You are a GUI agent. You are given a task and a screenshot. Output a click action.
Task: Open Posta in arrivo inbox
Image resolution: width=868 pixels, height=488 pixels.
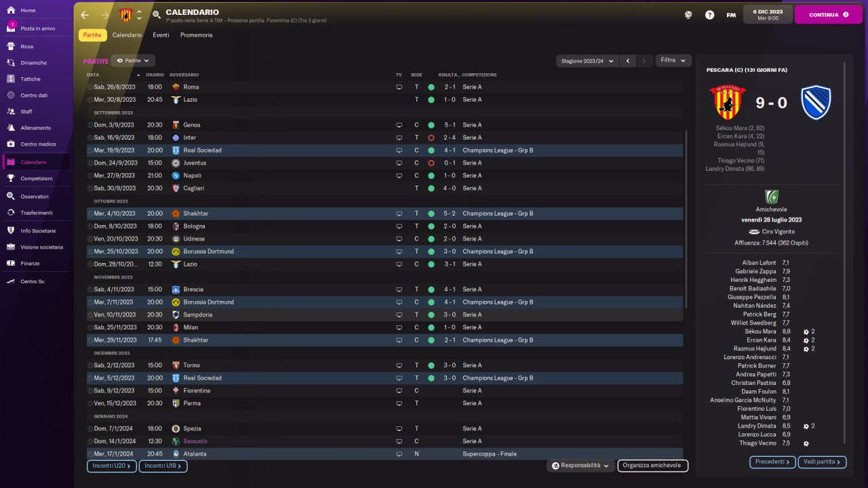click(37, 28)
